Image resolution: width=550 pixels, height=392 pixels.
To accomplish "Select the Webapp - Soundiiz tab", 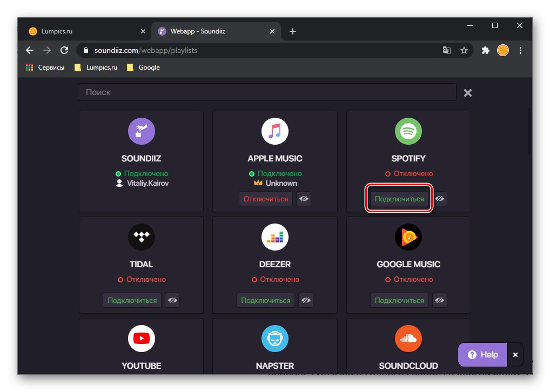I will [217, 31].
